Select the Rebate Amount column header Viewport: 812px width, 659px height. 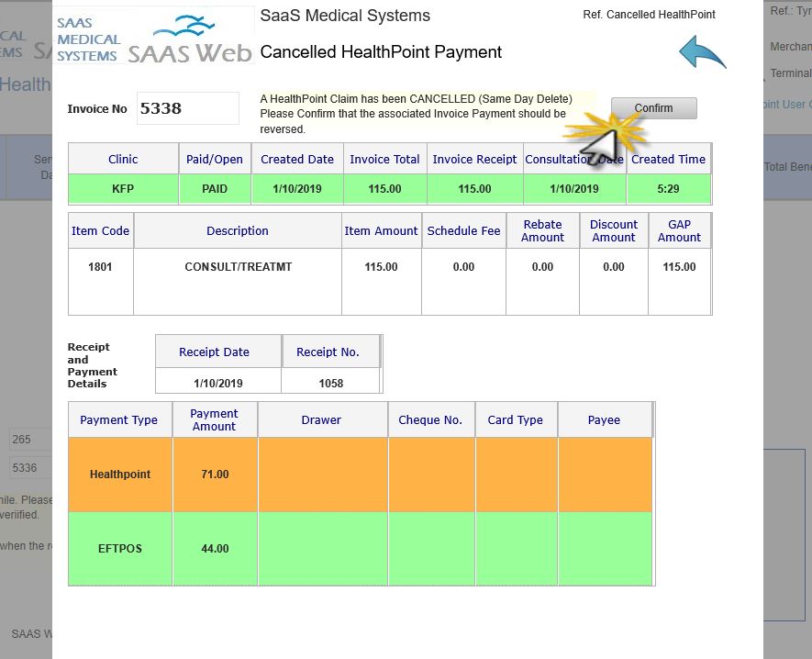click(543, 230)
